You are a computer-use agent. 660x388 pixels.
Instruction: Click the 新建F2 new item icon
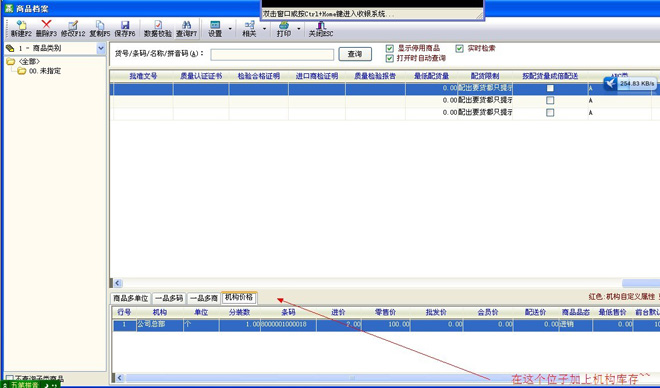tap(21, 25)
